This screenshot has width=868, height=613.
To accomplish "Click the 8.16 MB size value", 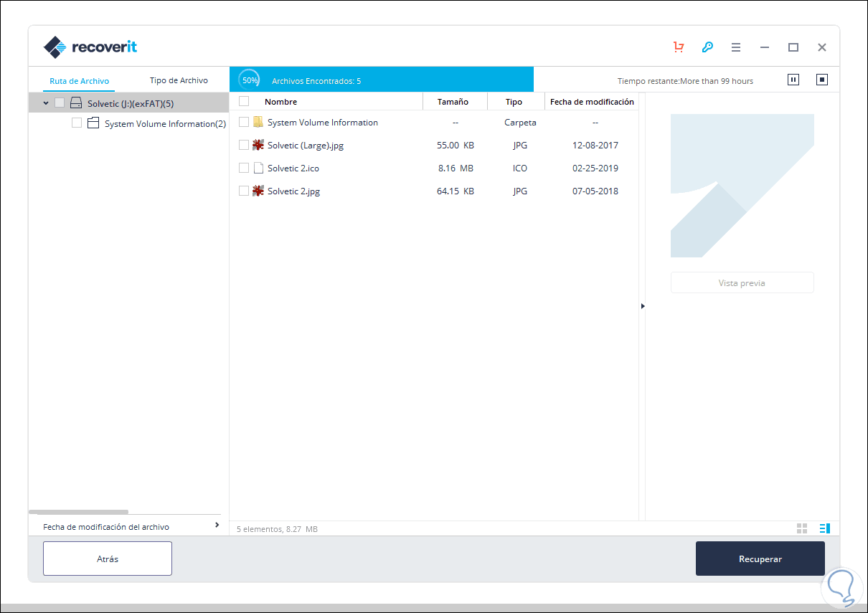I will click(x=456, y=168).
